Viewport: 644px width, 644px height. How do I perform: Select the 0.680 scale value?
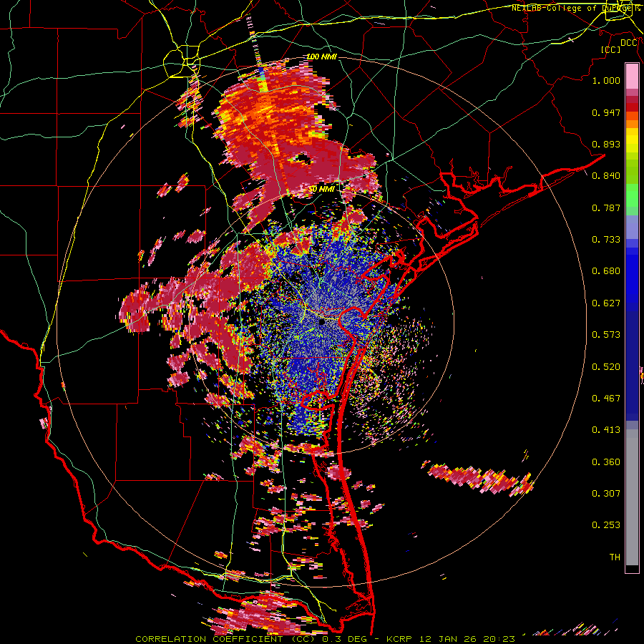point(606,271)
